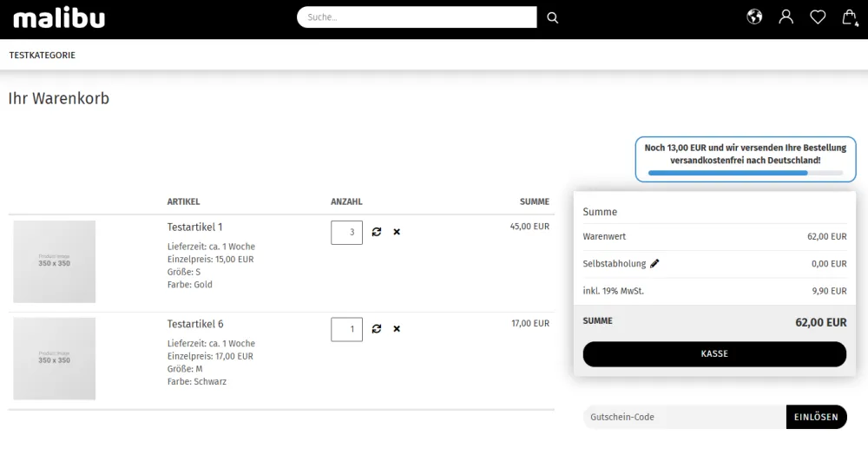Screen dimensions: 868x455
Task: Open the shopping bag cart icon
Action: click(850, 17)
